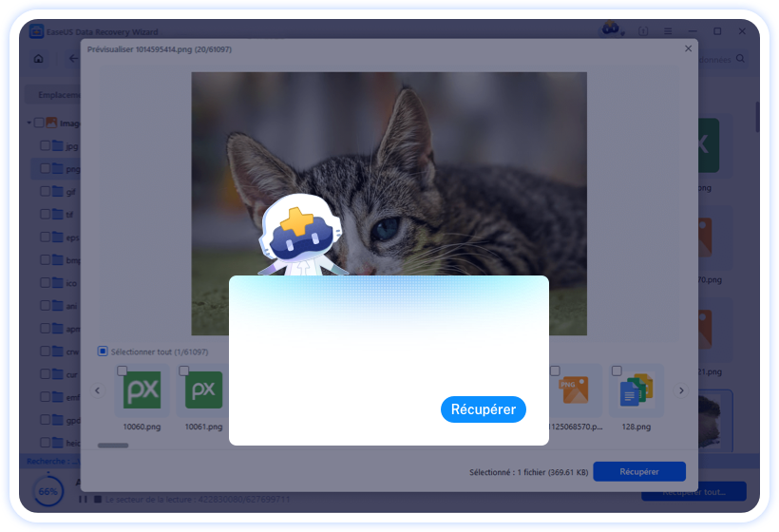Click the Prévisualiser 1014595414.png title text
This screenshot has height=532, width=779.
click(159, 49)
